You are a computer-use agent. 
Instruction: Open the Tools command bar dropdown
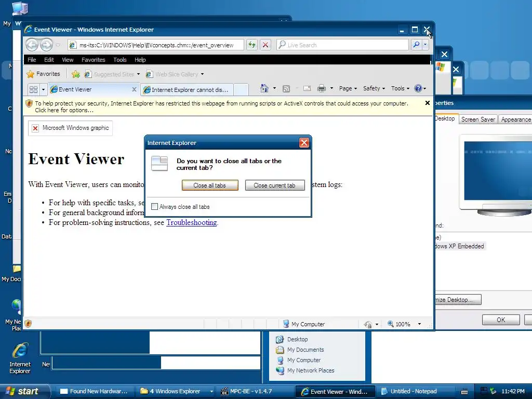(x=400, y=88)
